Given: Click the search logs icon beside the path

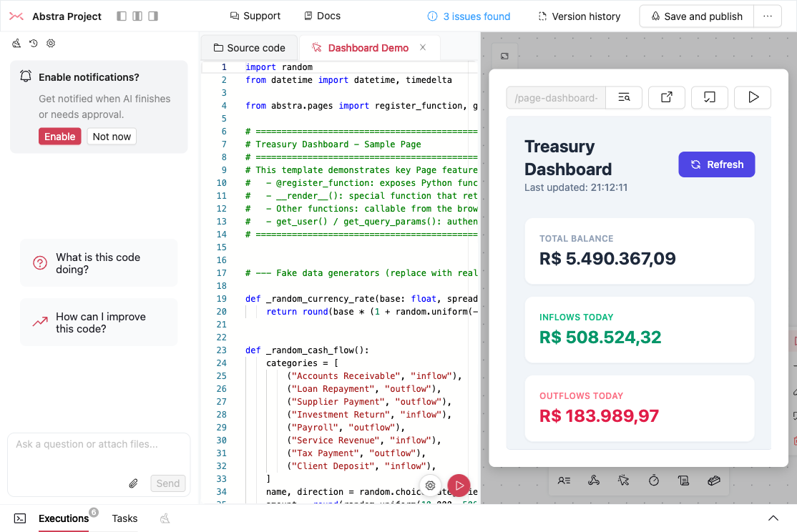Looking at the screenshot, I should (624, 97).
